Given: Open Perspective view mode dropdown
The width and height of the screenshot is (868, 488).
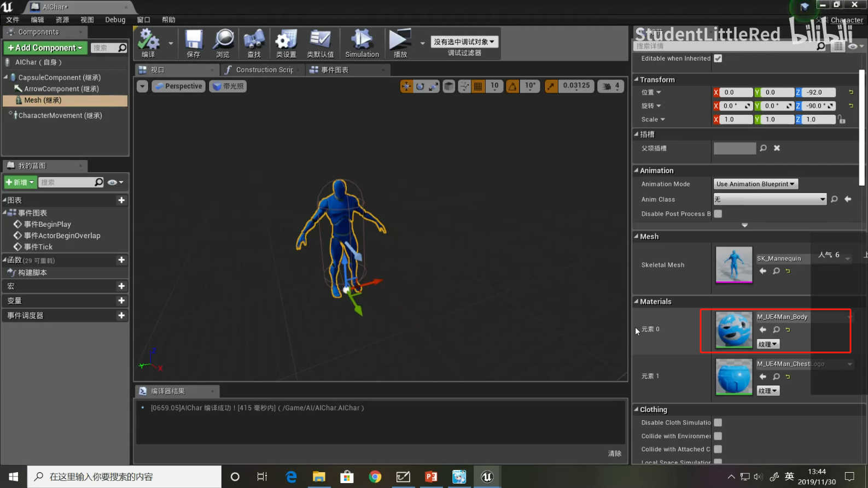Looking at the screenshot, I should click(x=178, y=86).
